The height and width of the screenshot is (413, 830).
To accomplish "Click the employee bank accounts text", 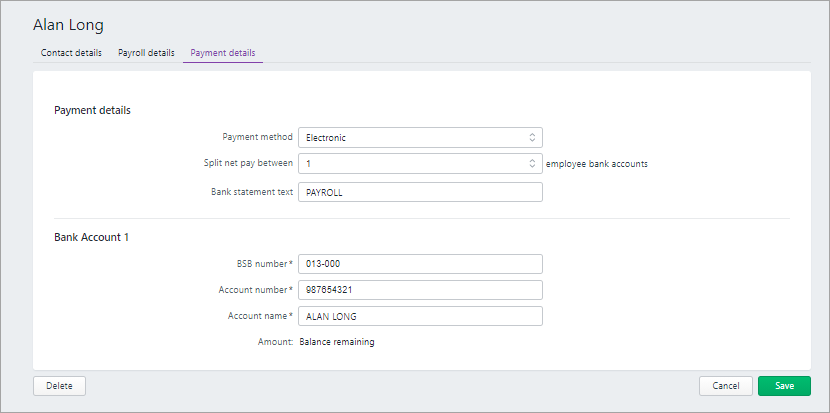I will 597,164.
